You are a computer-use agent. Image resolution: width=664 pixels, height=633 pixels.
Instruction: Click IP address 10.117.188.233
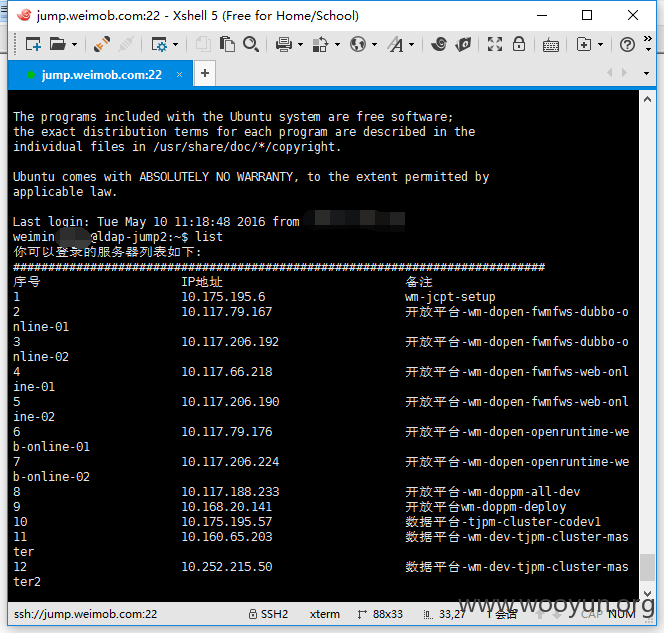(x=230, y=492)
